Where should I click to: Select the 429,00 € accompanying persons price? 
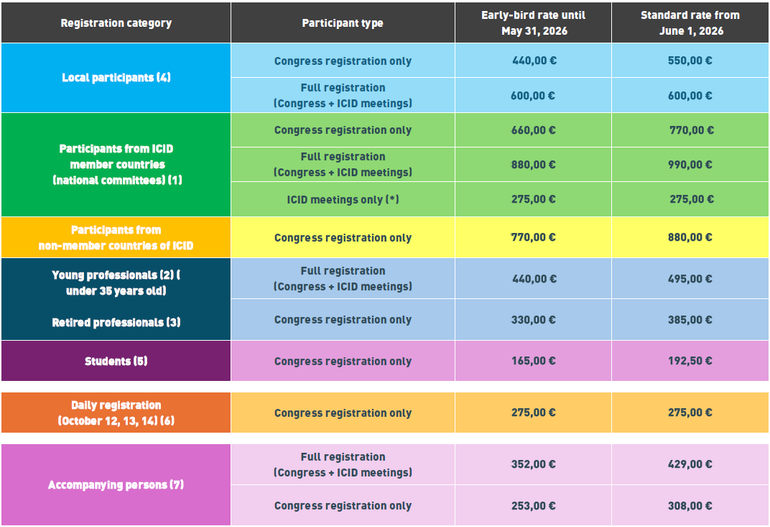click(x=691, y=464)
